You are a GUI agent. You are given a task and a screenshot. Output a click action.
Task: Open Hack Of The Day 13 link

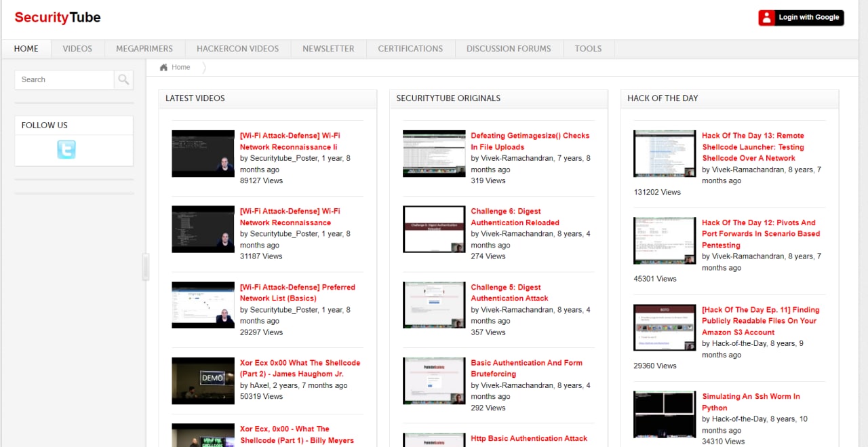pyautogui.click(x=753, y=147)
